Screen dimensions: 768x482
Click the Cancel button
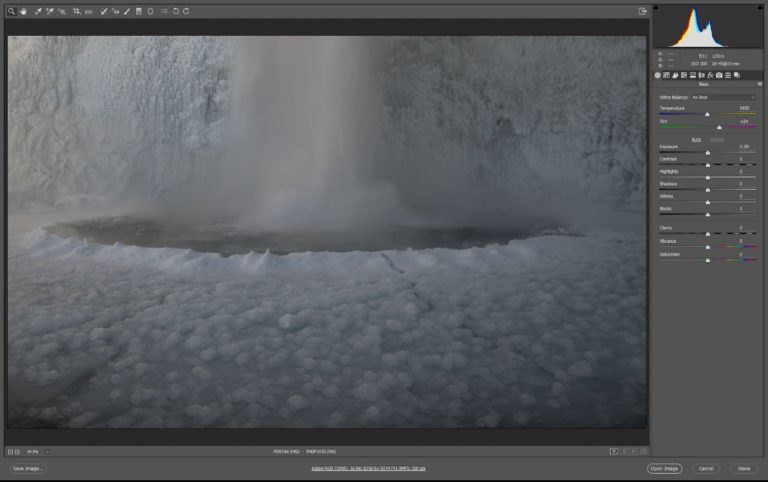pyautogui.click(x=706, y=469)
